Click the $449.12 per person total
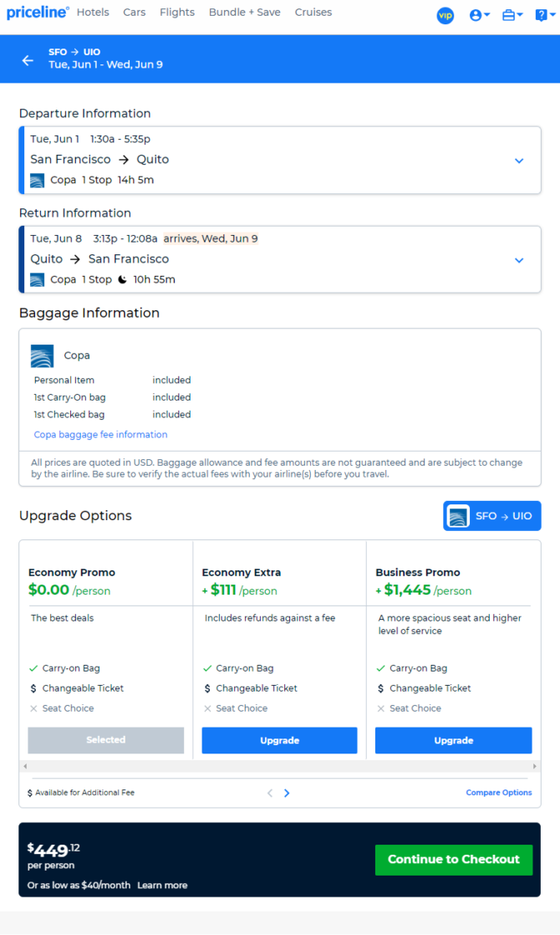This screenshot has height=935, width=560. tap(53, 855)
